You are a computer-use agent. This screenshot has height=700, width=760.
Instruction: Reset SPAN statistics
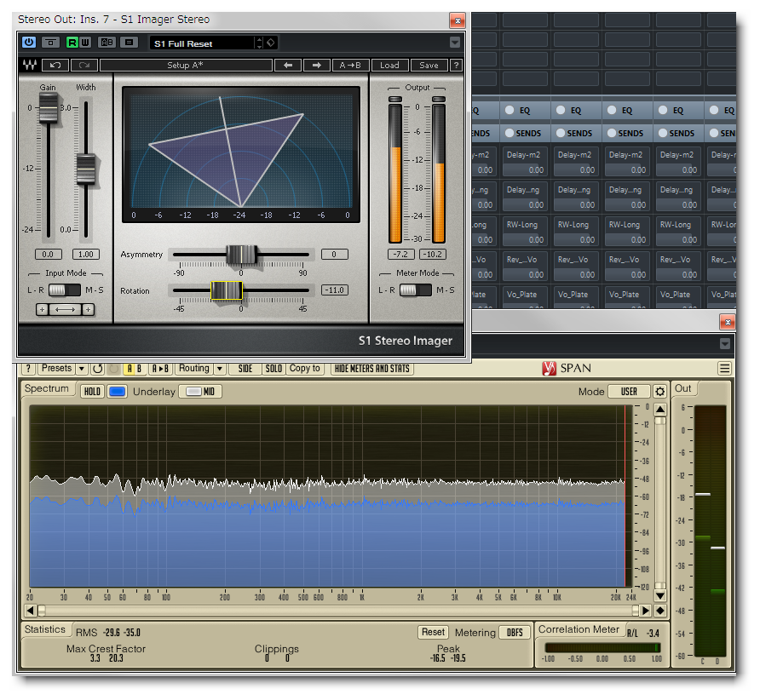[432, 632]
